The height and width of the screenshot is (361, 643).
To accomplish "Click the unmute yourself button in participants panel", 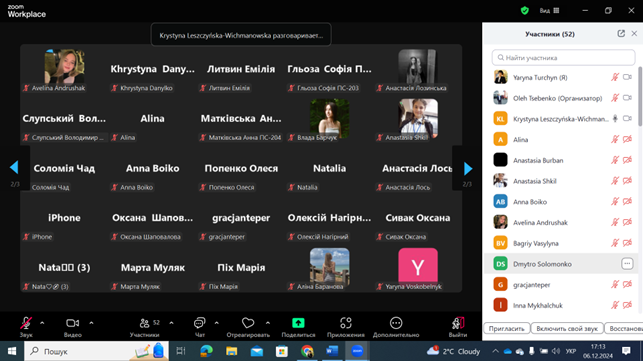I will [567, 329].
